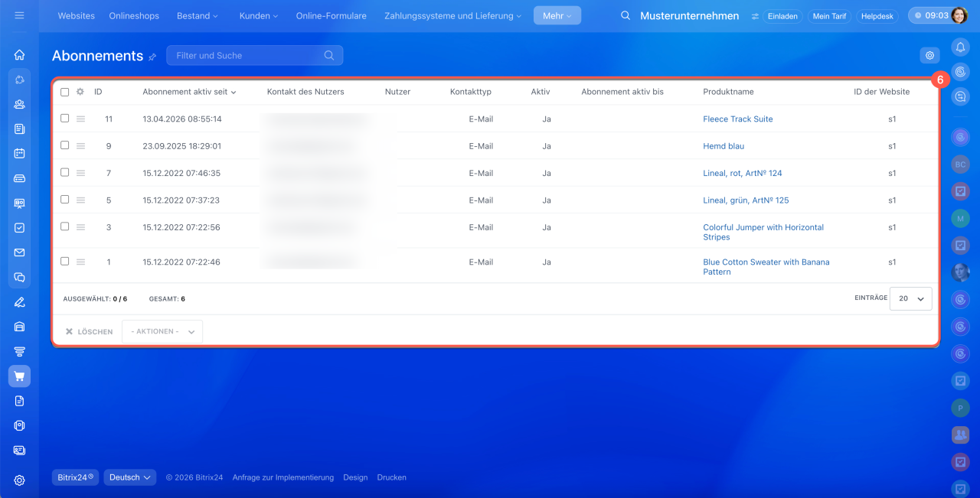Open row menu for subscription ID 11
Image resolution: width=980 pixels, height=498 pixels.
point(80,119)
